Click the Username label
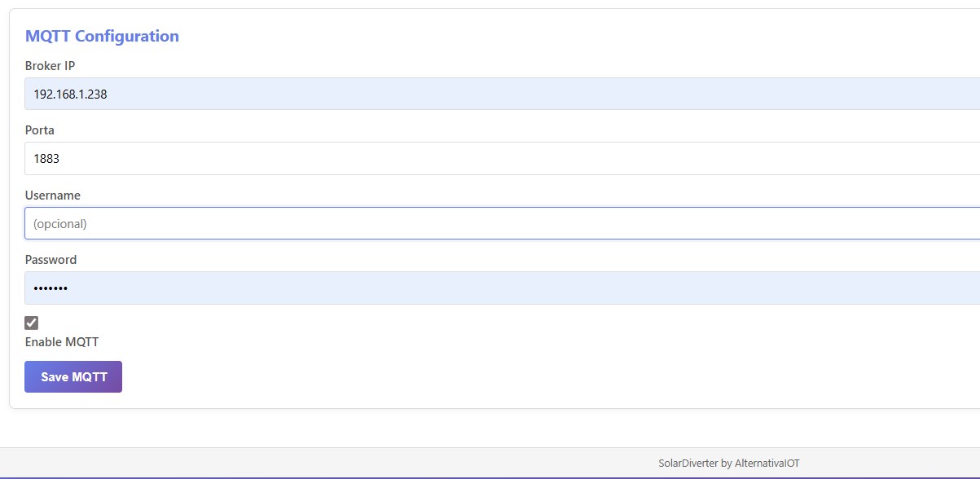This screenshot has height=479, width=980. [x=53, y=196]
